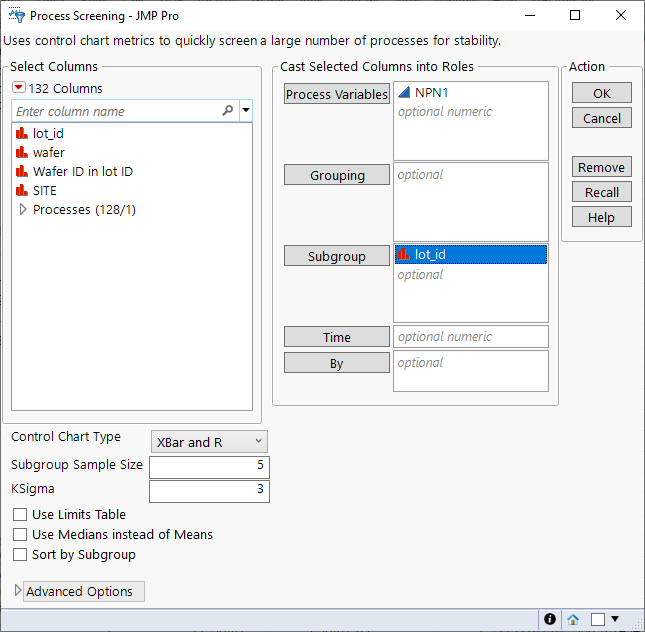Click the magnifier search icon in column filter
The width and height of the screenshot is (645, 632).
[x=227, y=111]
